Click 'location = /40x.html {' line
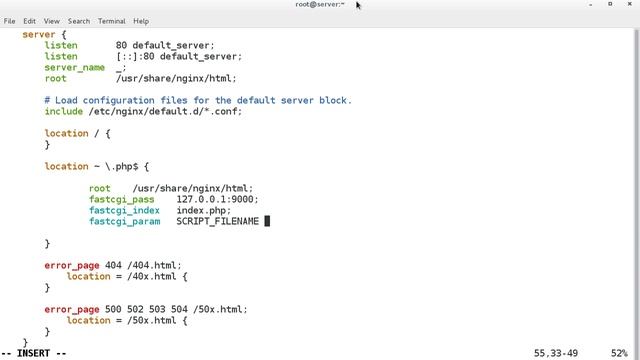Image resolution: width=640 pixels, height=360 pixels. tap(127, 277)
